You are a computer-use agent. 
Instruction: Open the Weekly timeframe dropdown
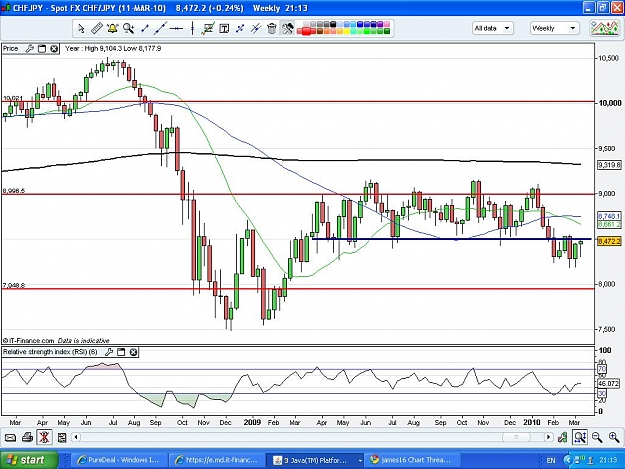click(x=554, y=28)
